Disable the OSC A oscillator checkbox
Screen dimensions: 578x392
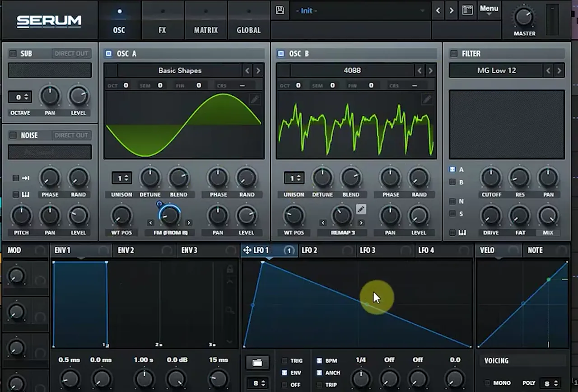coord(108,53)
